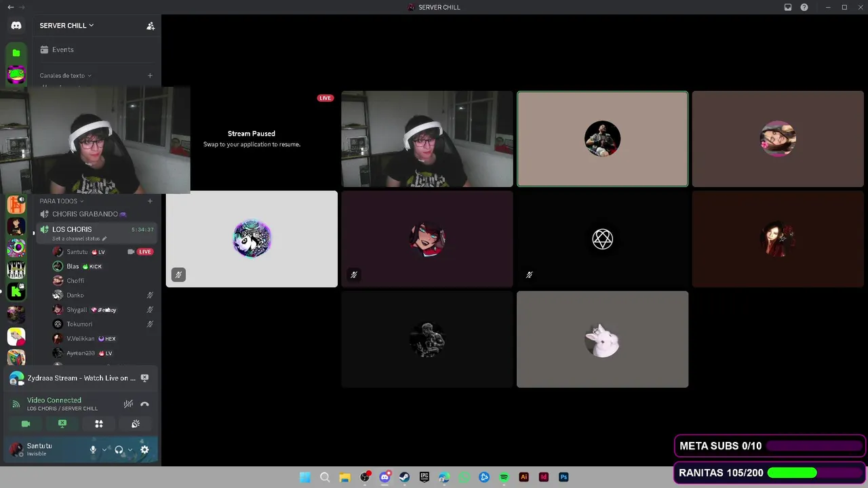Go back with title bar arrow
Screen dimensions: 868x488
click(10, 7)
